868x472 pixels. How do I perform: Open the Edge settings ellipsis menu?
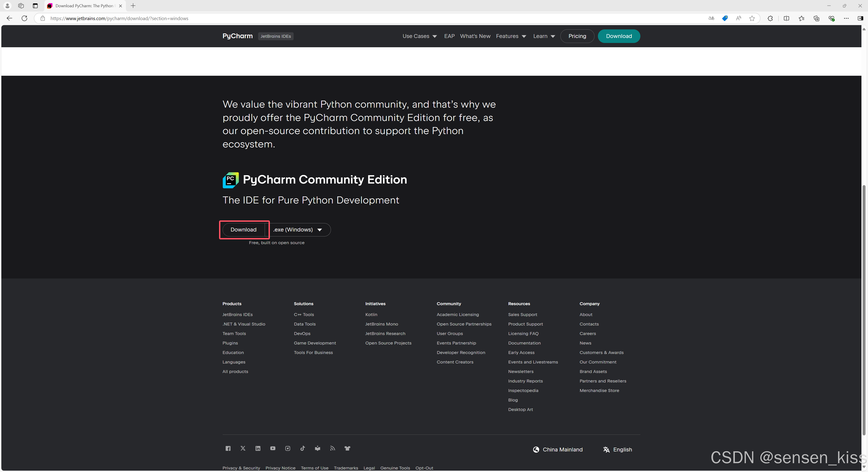[x=846, y=18]
